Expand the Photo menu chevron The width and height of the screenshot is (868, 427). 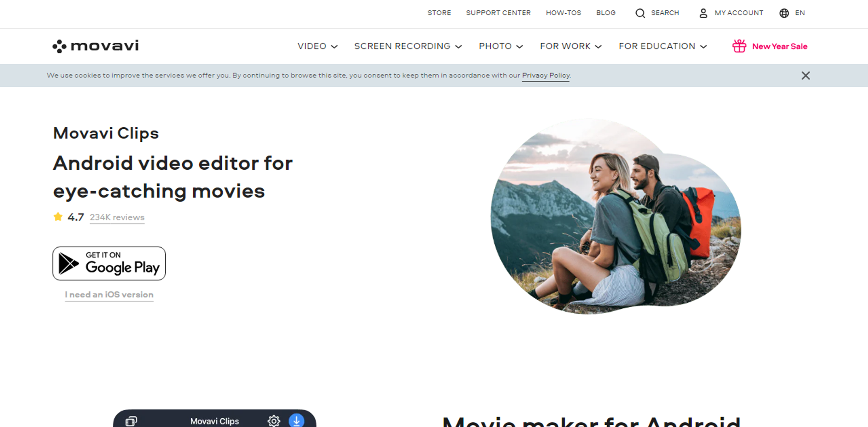tap(519, 46)
